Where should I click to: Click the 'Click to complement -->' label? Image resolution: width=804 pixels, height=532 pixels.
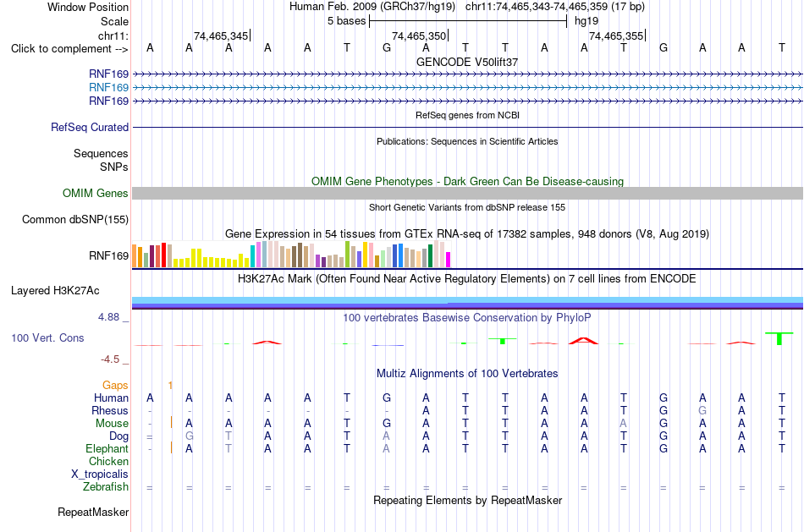(x=69, y=49)
